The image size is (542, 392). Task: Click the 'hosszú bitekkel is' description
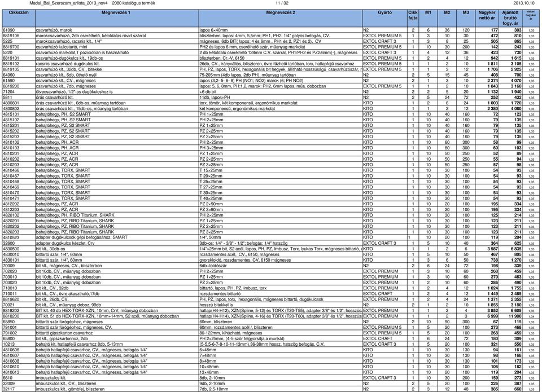point(216,305)
